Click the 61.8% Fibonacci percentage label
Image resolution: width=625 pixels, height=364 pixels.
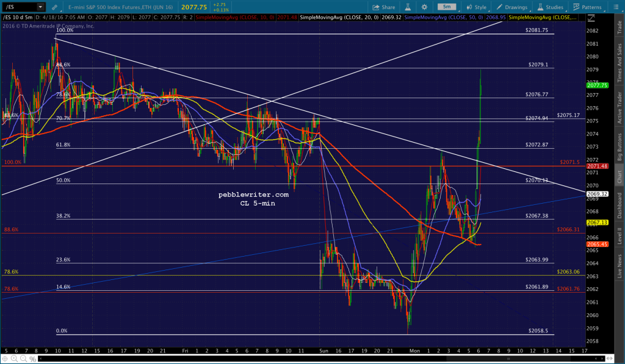tap(63, 145)
